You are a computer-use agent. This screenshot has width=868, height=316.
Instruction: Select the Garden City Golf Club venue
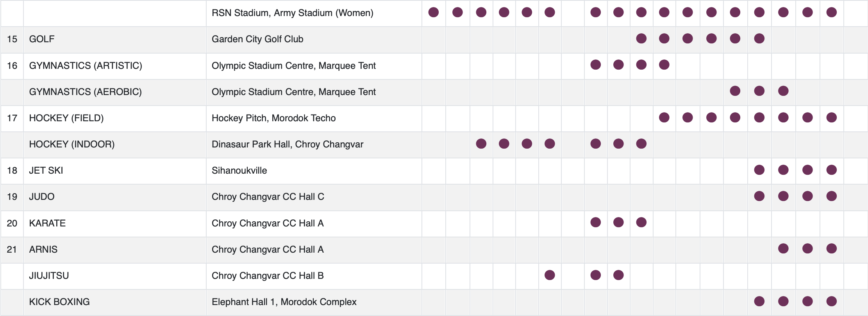click(257, 39)
